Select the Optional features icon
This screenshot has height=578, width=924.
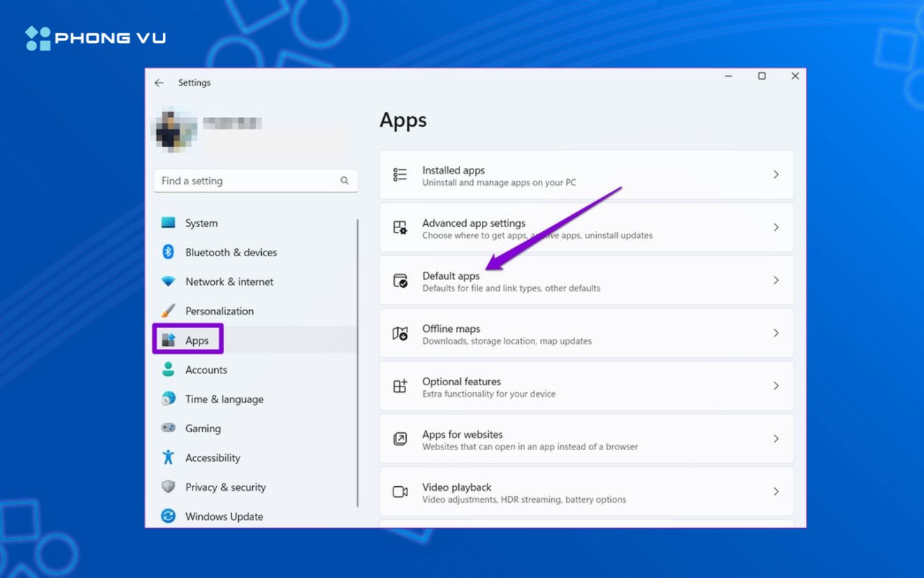[399, 386]
